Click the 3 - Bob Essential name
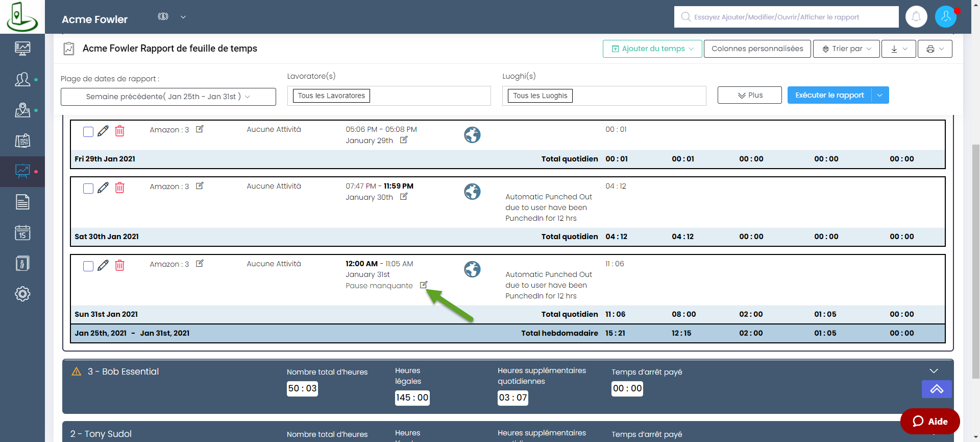The width and height of the screenshot is (980, 442). tap(123, 371)
